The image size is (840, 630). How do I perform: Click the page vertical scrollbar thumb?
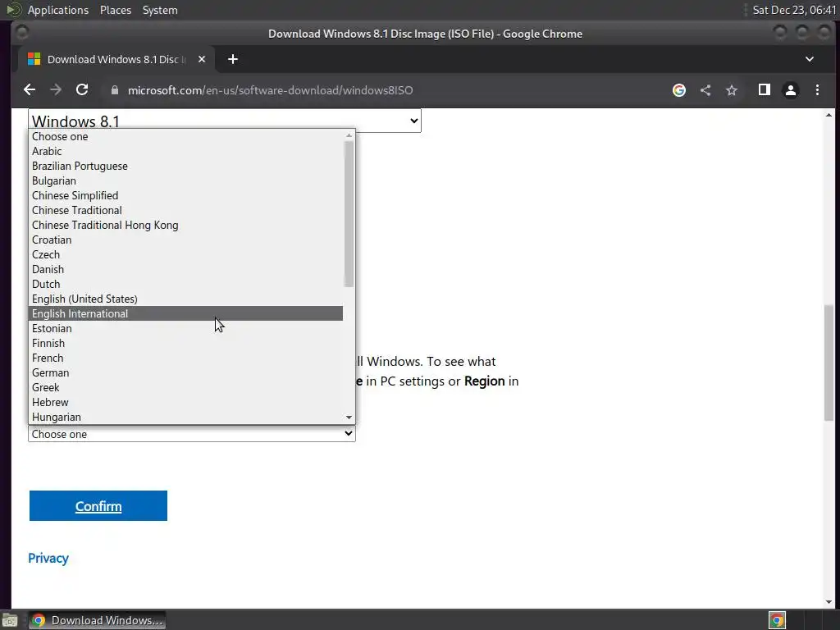coord(829,363)
